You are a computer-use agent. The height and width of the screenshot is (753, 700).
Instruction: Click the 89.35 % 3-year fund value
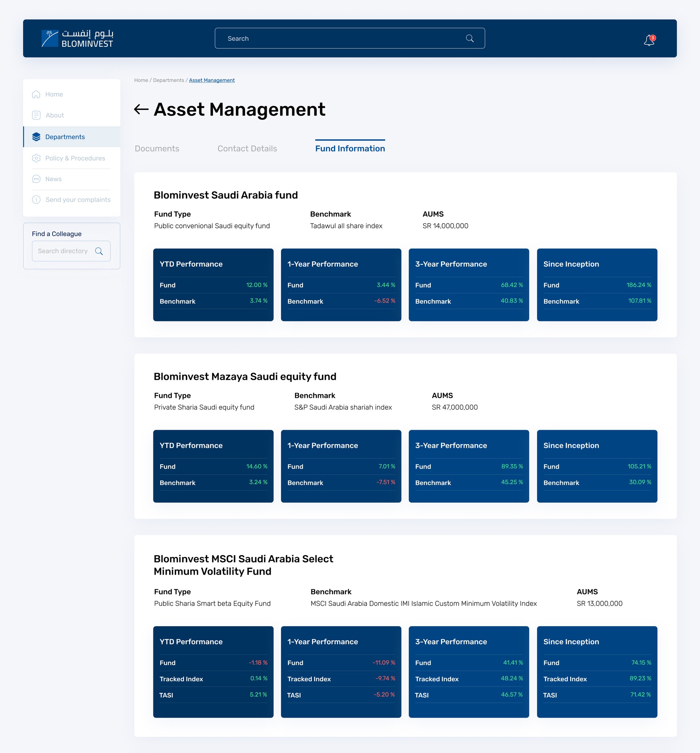tap(512, 466)
